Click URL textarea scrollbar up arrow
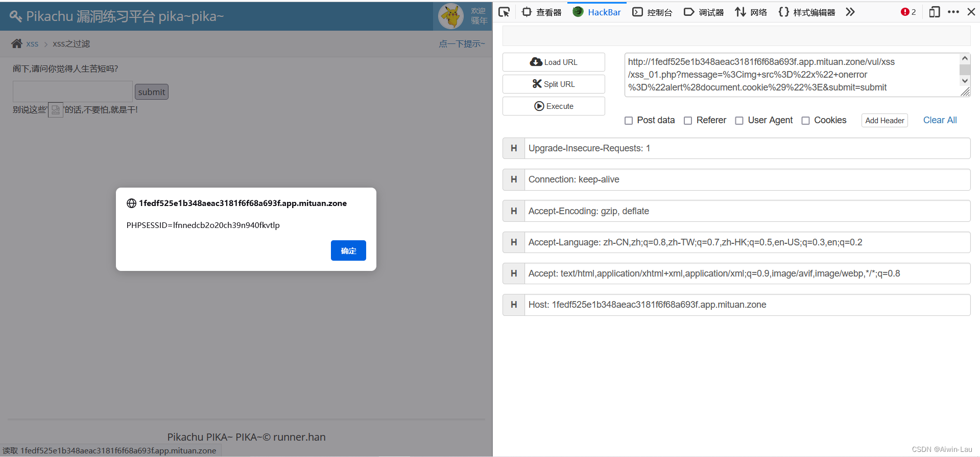Screen dimensions: 980x457 (x=965, y=58)
